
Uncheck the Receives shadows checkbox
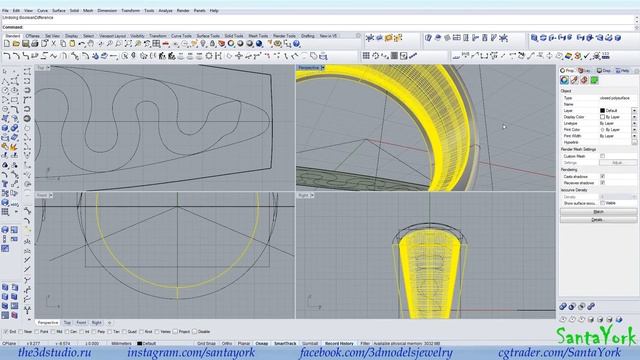pyautogui.click(x=602, y=183)
